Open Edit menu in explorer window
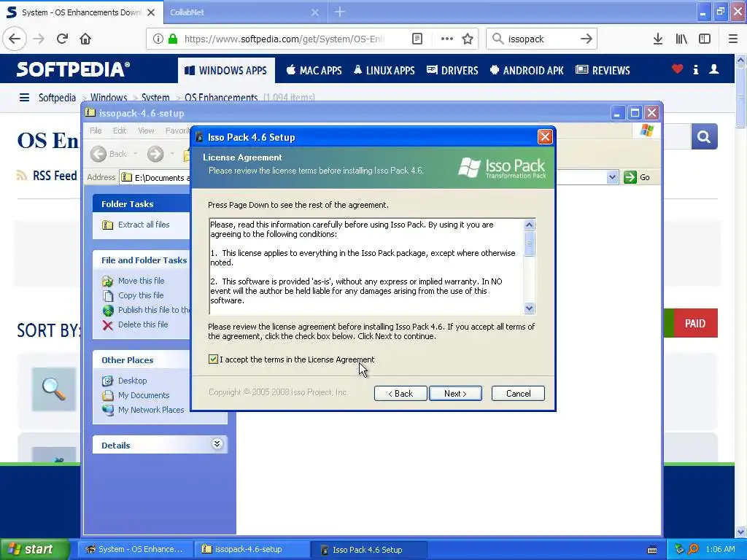The height and width of the screenshot is (560, 747). [x=120, y=131]
